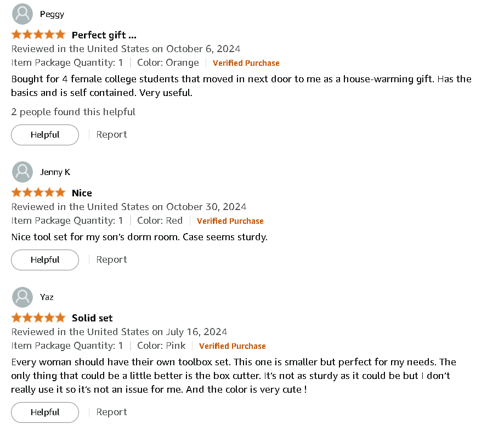Click Verified Purchase on the Orange review

pyautogui.click(x=246, y=63)
